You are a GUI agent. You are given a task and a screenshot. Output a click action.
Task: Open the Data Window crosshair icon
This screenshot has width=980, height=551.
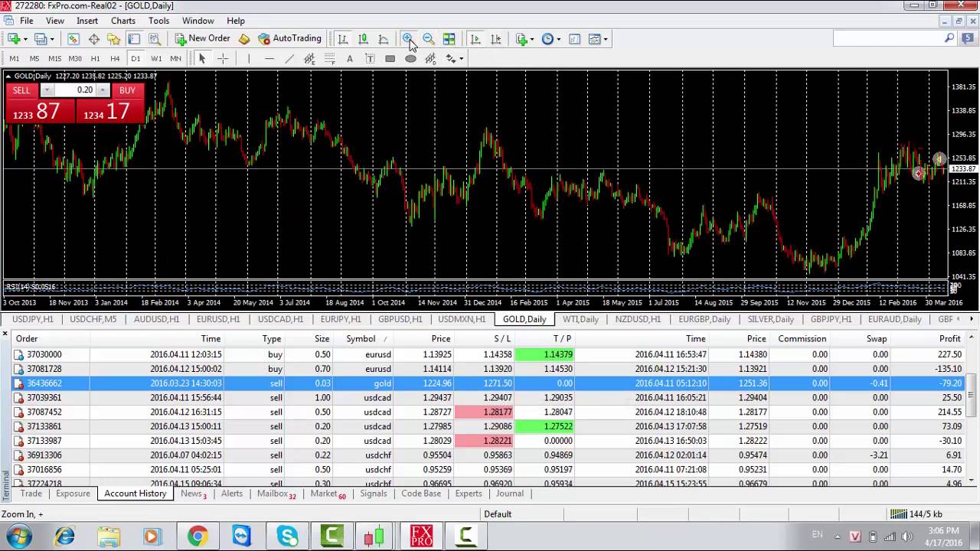point(93,39)
